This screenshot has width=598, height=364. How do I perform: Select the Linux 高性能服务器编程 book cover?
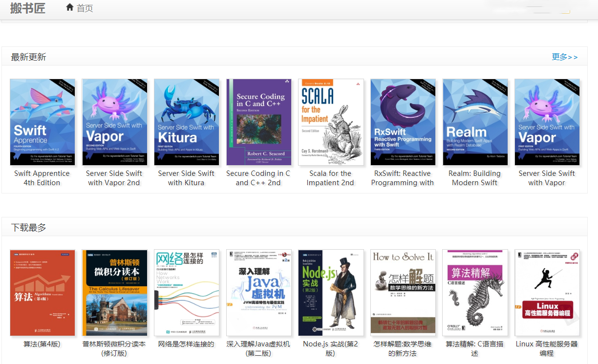tap(547, 293)
